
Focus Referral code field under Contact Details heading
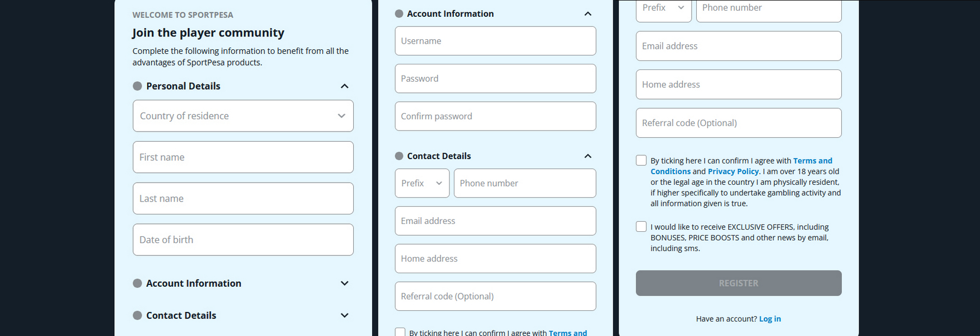(495, 296)
